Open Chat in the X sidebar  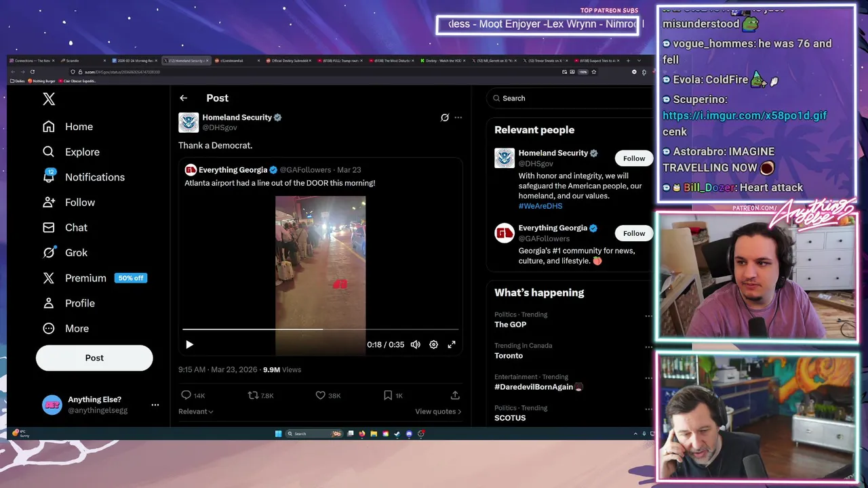tap(65, 227)
